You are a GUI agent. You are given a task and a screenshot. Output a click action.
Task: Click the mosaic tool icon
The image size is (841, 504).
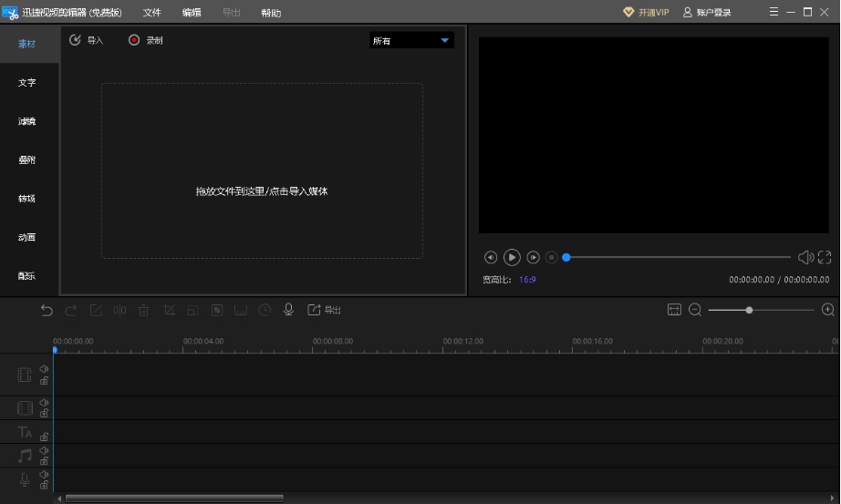click(x=217, y=310)
